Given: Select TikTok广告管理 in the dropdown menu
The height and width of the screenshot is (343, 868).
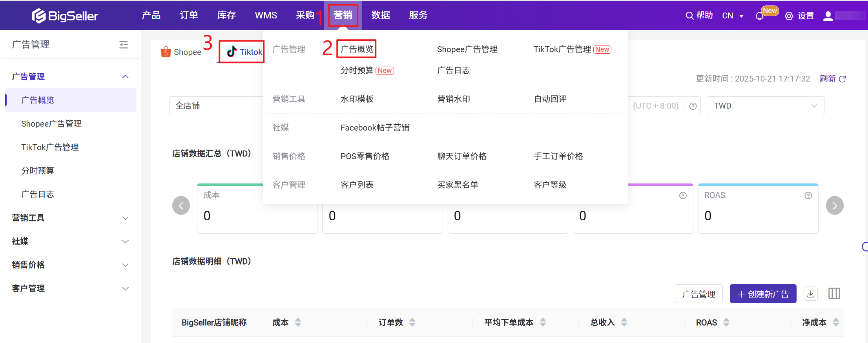Looking at the screenshot, I should click(562, 49).
